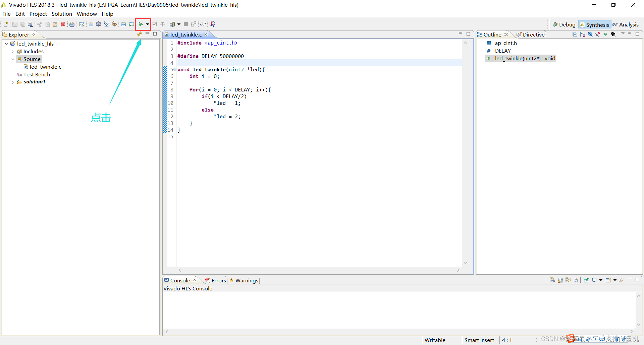The image size is (644, 345).
Task: Click the console vertical scrollbar down arrow
Action: [x=639, y=325]
